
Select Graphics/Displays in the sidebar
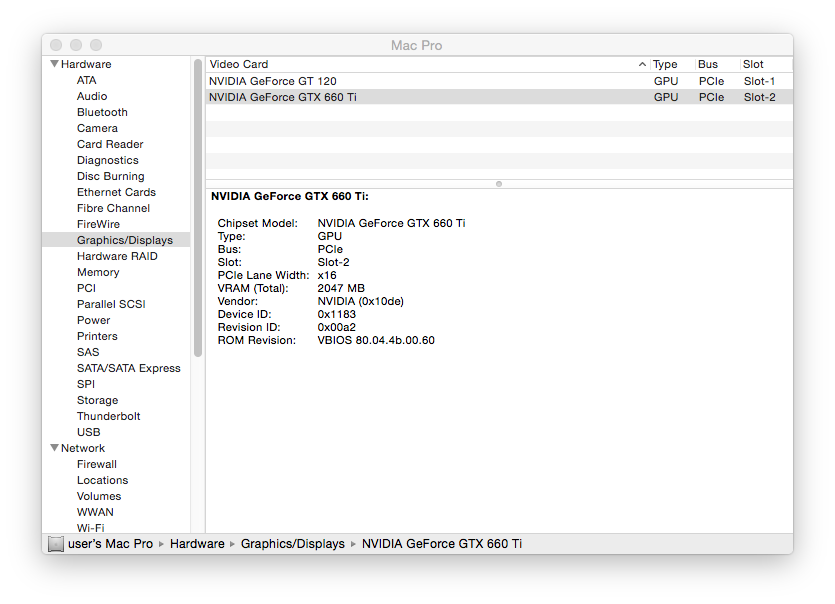click(116, 240)
